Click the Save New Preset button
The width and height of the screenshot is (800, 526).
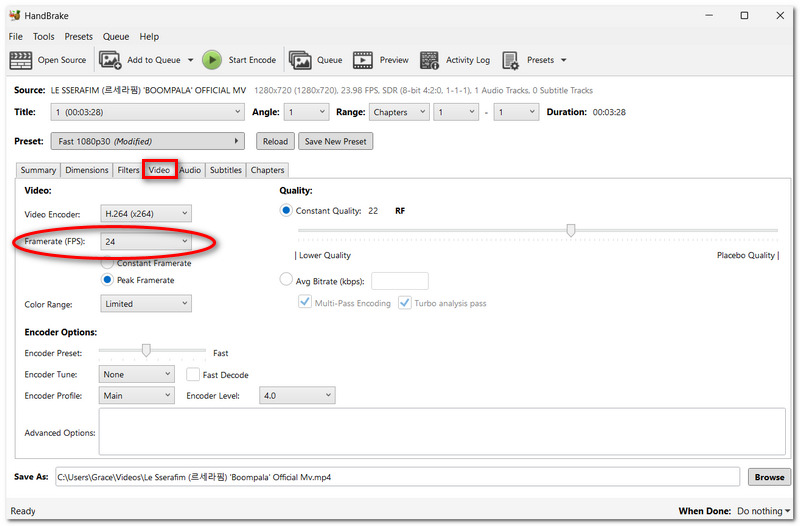click(336, 141)
